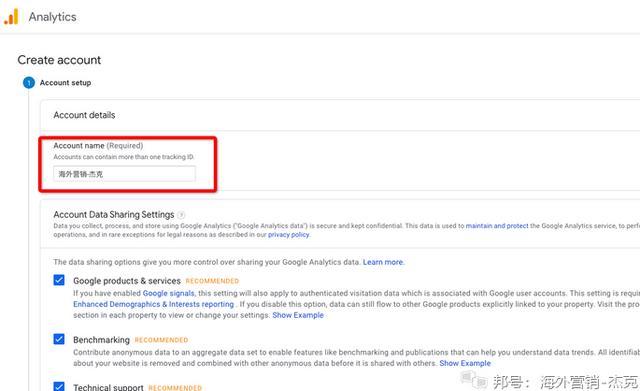
Task: Click the Account details heading
Action: (84, 115)
